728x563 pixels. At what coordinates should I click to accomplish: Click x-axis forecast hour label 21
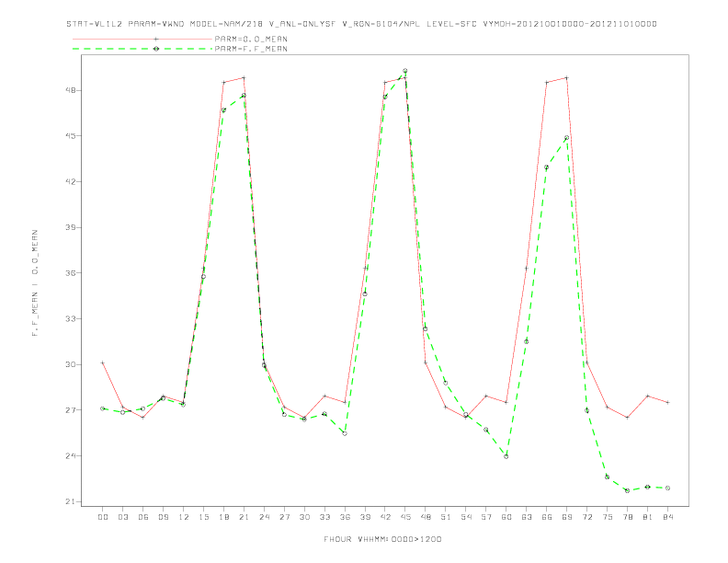244,517
